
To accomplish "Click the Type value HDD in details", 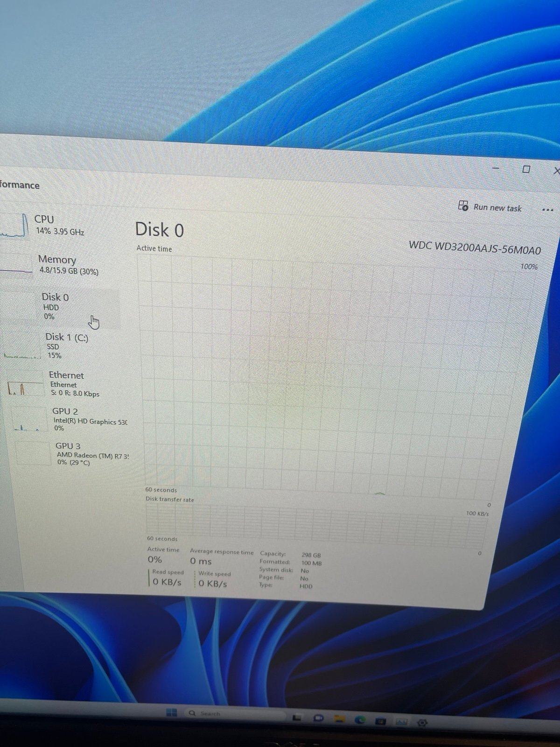I will tap(306, 586).
